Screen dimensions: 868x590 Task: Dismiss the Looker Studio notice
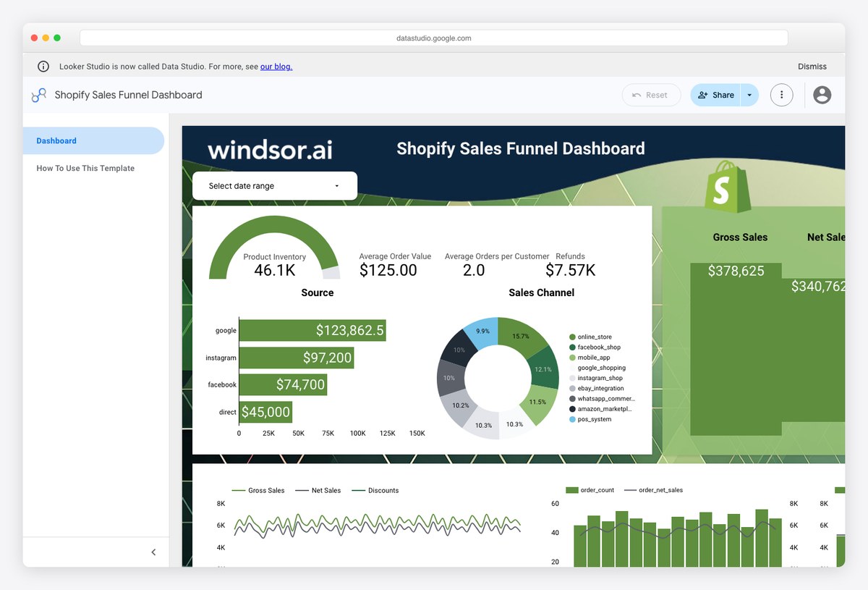pos(812,67)
